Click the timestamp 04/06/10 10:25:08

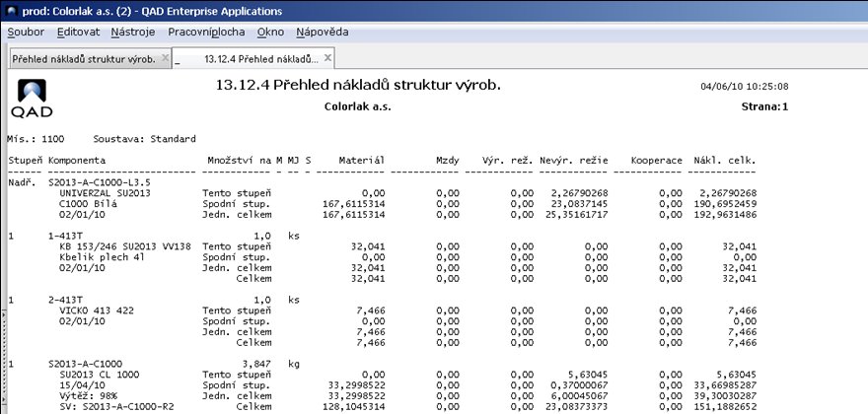[745, 87]
